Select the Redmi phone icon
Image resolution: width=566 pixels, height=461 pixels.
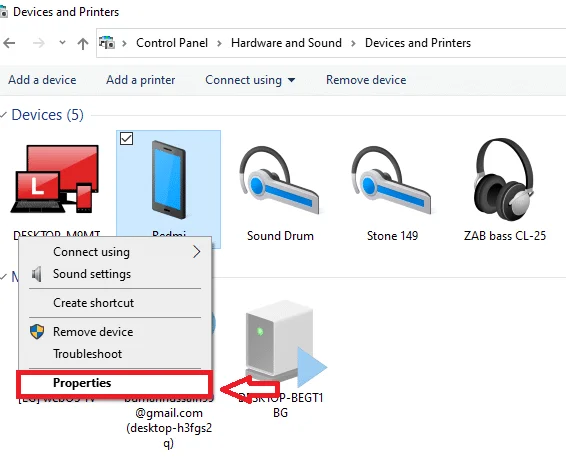click(x=169, y=179)
